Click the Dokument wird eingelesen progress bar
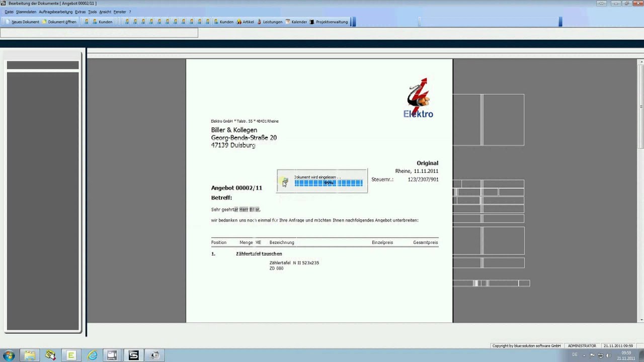Screen dimensions: 644x362 click(329, 183)
